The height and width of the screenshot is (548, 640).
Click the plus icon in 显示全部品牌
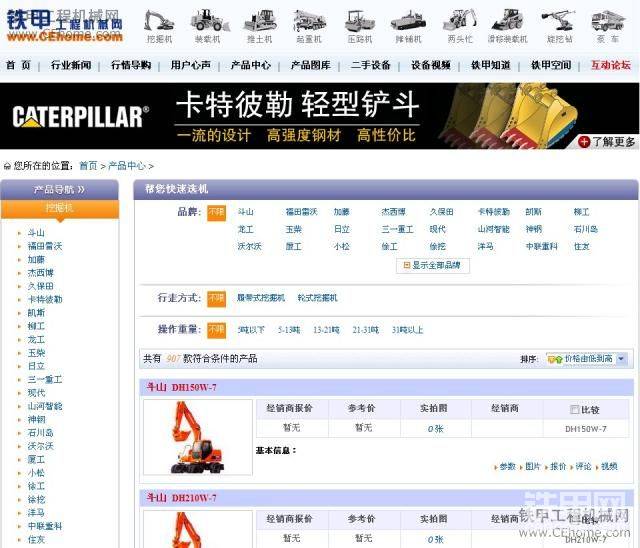406,265
